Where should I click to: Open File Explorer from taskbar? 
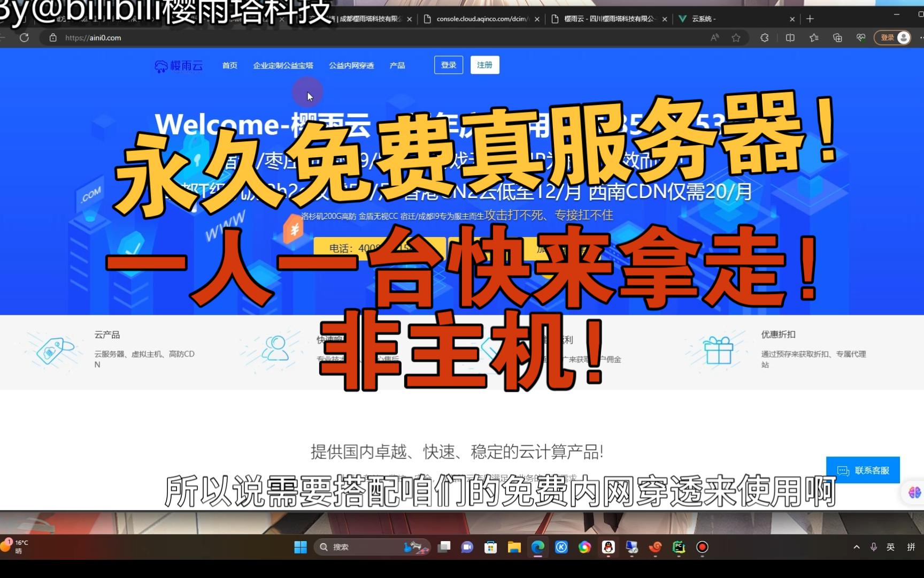click(x=514, y=547)
